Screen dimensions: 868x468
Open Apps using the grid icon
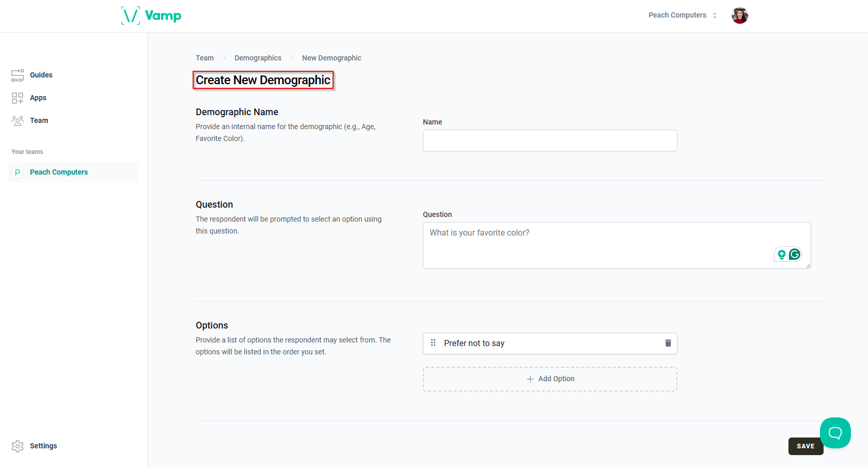17,98
